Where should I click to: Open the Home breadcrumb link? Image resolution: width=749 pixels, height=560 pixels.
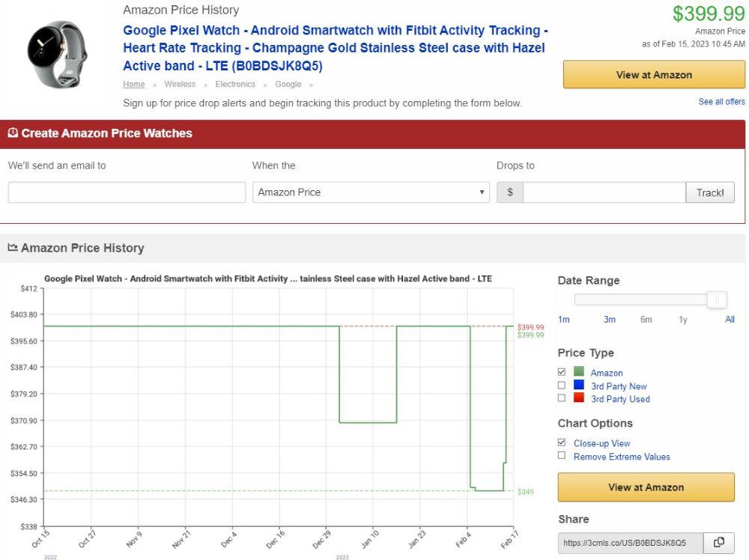tap(133, 84)
